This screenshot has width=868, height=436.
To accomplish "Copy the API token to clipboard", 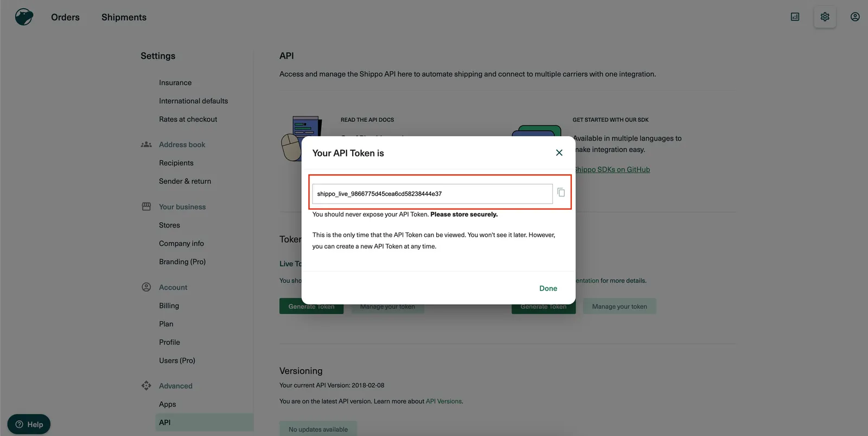I will [x=561, y=193].
